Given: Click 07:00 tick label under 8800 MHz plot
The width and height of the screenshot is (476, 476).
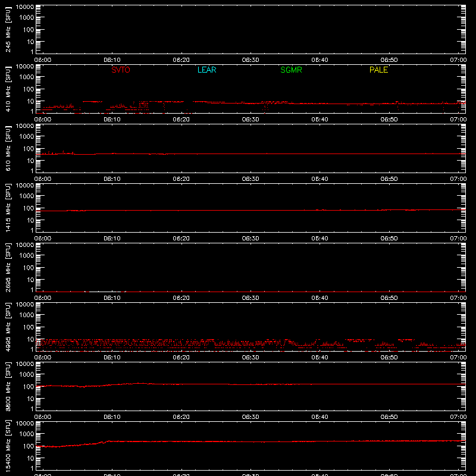Looking at the screenshot, I should 458,417.
